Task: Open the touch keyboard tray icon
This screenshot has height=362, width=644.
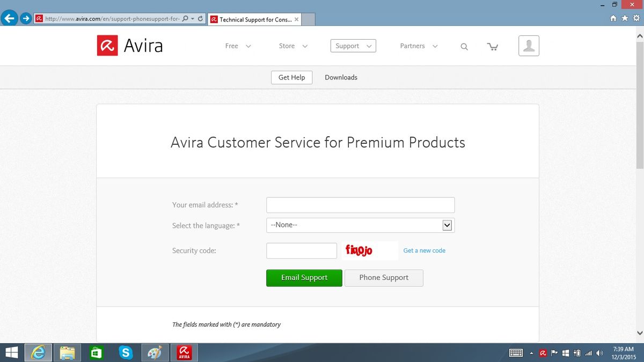Action: coord(516,353)
